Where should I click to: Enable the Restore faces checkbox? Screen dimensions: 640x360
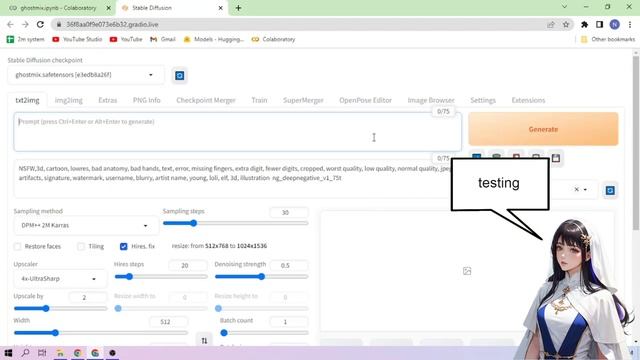point(18,246)
